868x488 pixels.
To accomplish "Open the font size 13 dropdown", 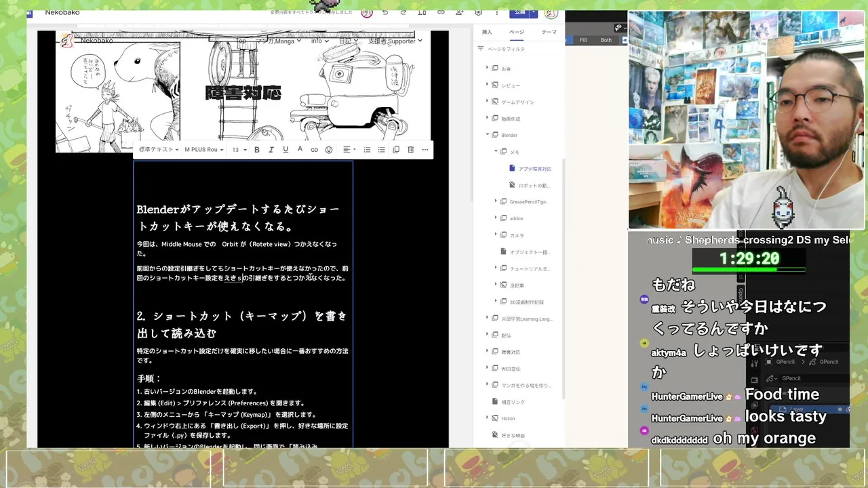I will point(239,150).
